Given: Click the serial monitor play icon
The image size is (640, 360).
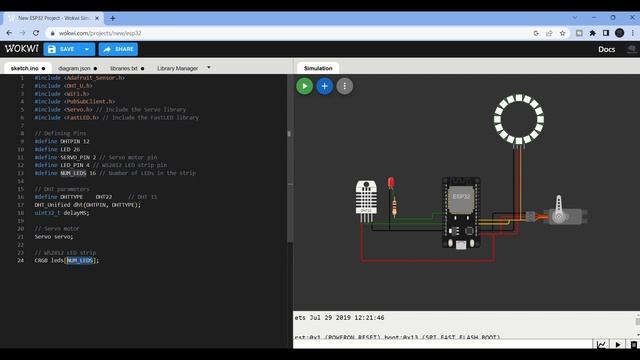Looking at the screenshot, I should point(618,344).
